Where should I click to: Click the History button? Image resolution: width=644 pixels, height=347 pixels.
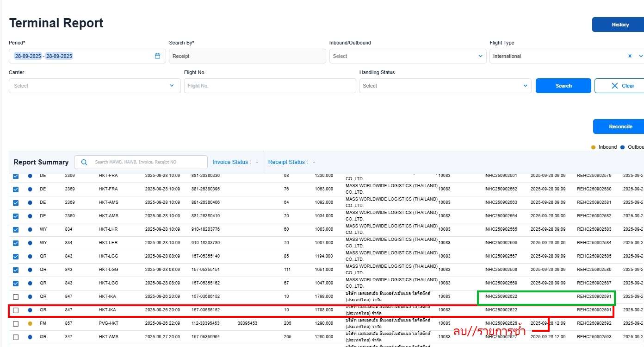[x=620, y=25]
